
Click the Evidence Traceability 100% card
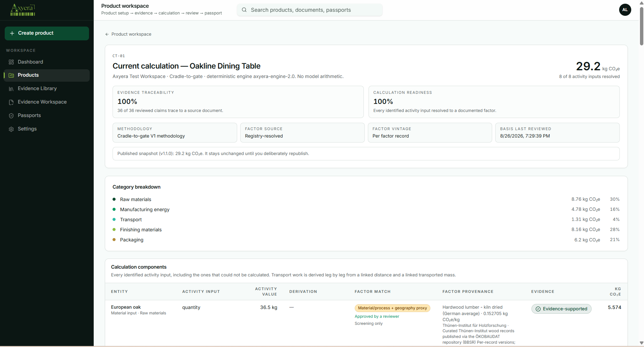click(x=238, y=102)
